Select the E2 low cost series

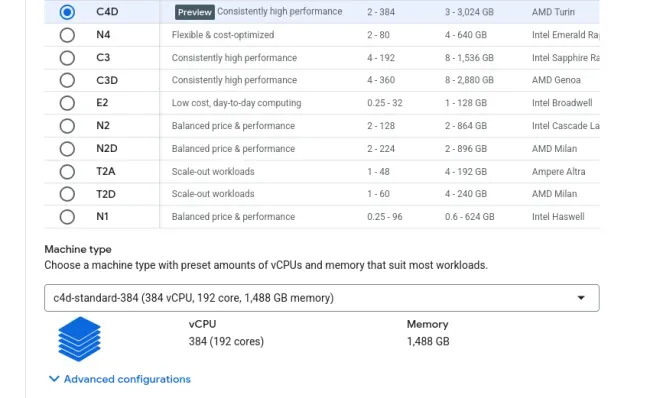click(x=67, y=103)
